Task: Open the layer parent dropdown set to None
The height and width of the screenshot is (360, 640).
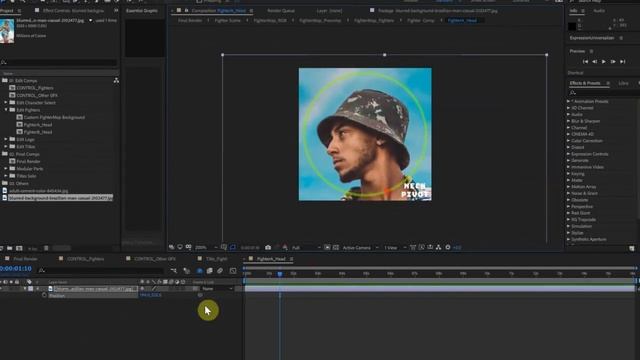Action: click(x=218, y=289)
